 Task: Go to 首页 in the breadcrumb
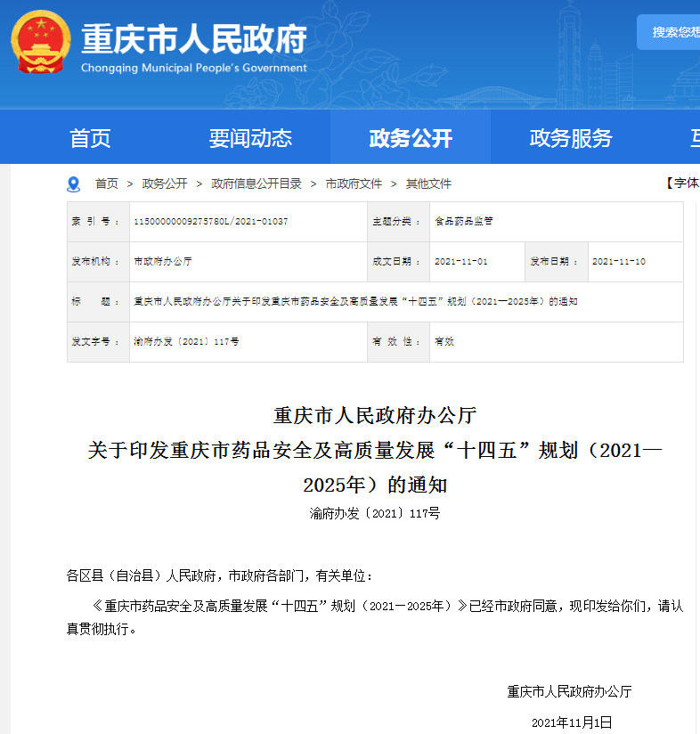point(107,183)
